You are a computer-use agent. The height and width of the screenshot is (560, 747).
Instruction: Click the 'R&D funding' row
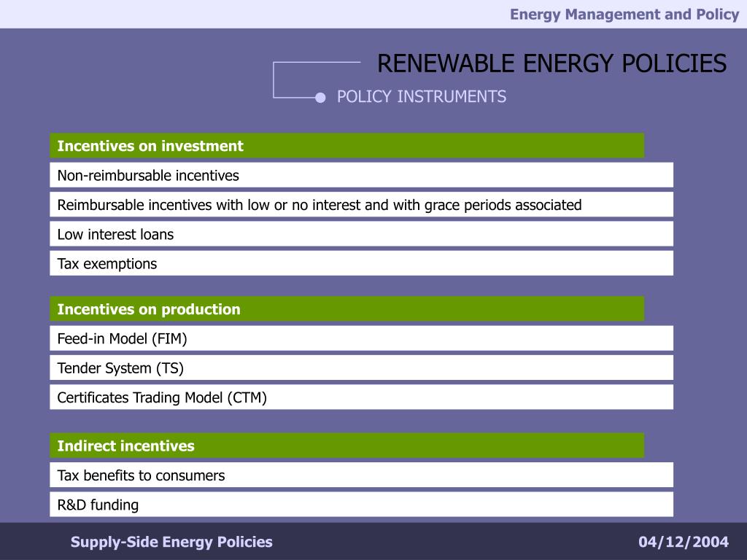(362, 505)
